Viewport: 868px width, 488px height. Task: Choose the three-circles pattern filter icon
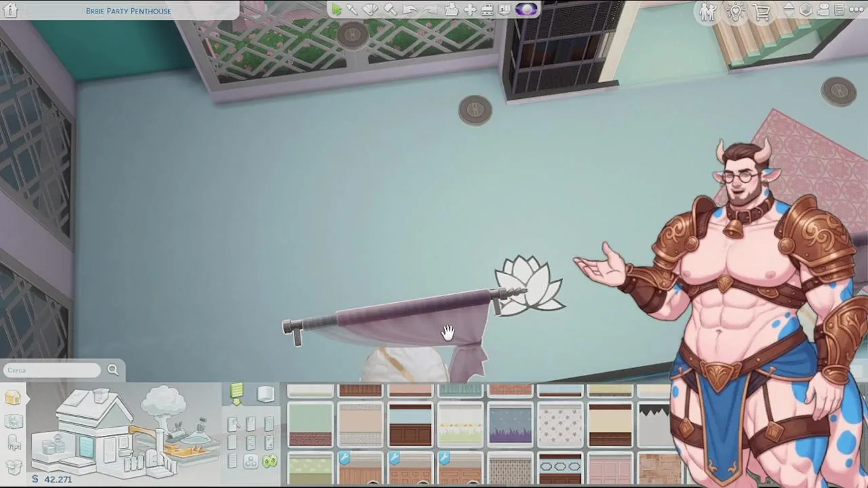251,462
